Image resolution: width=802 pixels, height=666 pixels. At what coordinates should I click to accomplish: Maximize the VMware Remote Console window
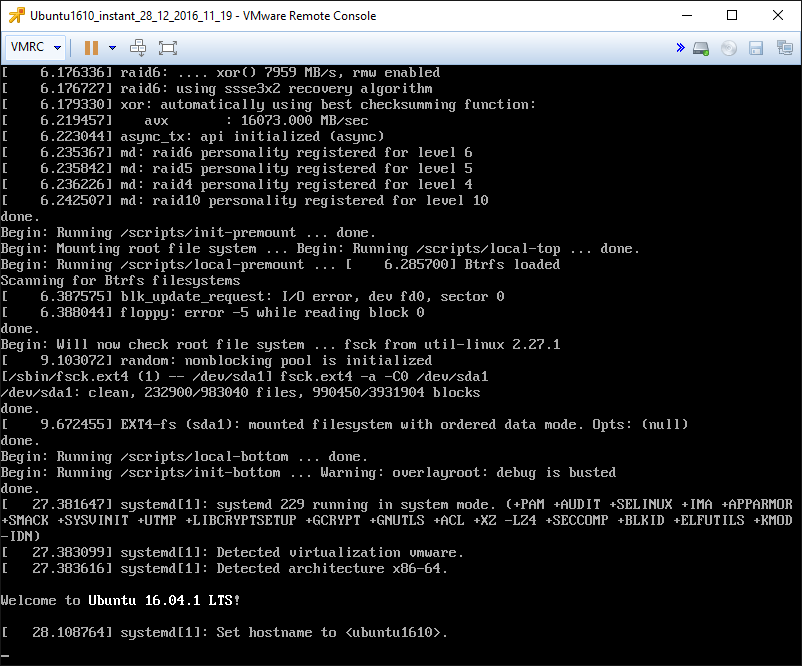click(x=732, y=15)
